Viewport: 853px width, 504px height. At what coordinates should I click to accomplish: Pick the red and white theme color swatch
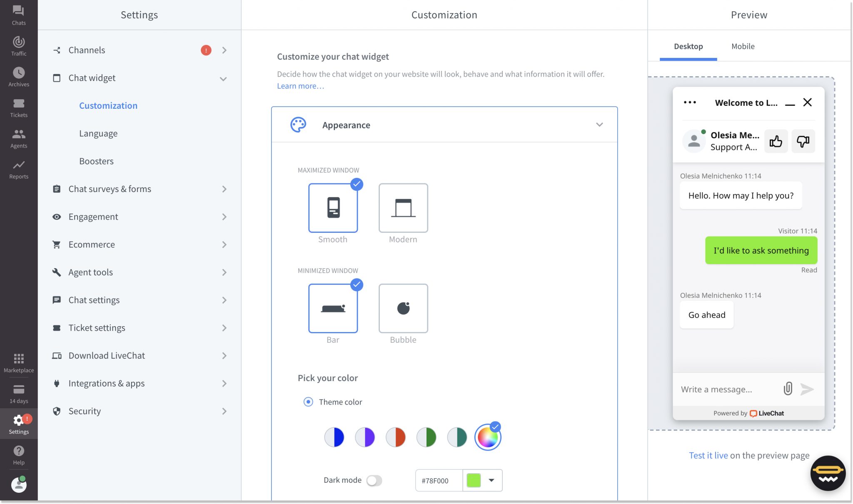tap(396, 437)
